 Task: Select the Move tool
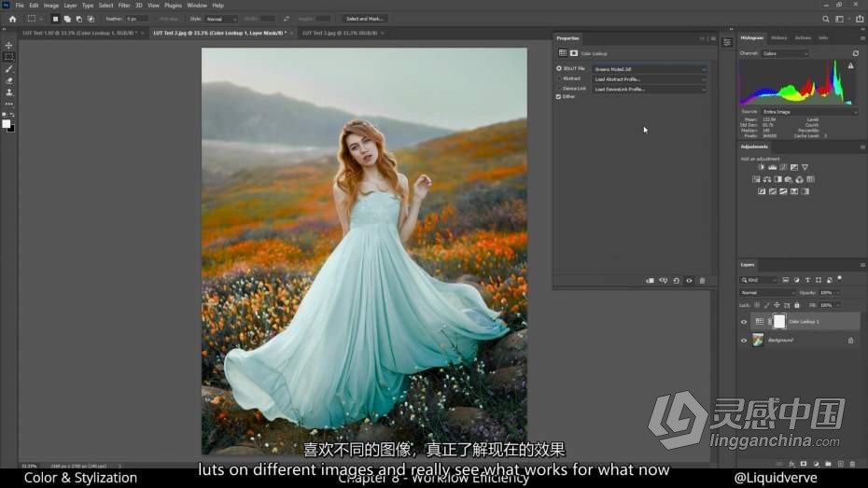tap(8, 46)
